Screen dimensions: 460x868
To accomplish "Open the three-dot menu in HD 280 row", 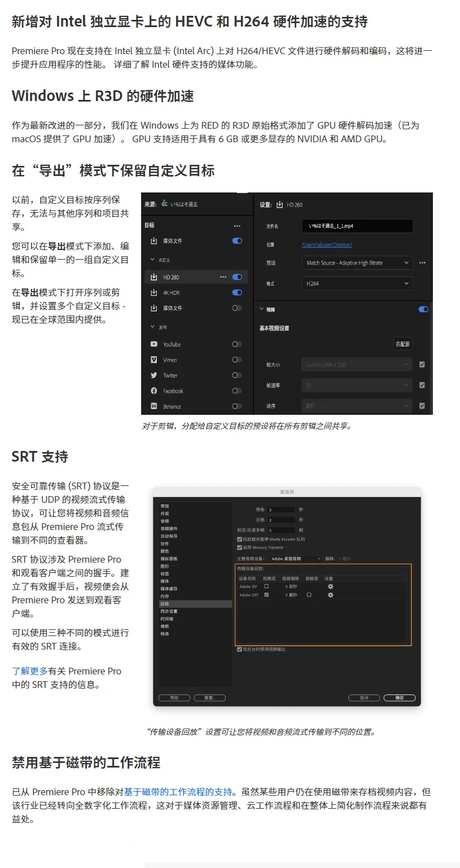I will (x=223, y=277).
